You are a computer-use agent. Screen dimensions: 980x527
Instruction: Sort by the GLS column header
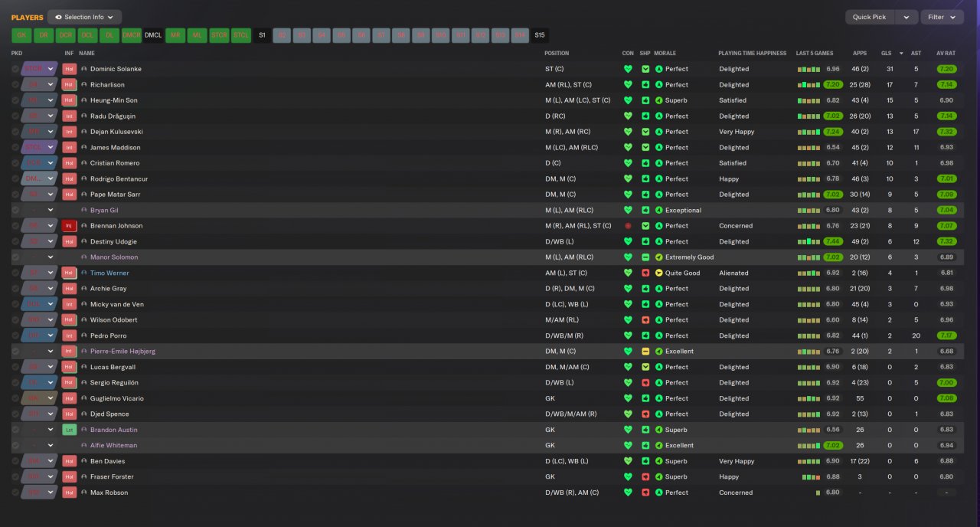[x=886, y=54]
